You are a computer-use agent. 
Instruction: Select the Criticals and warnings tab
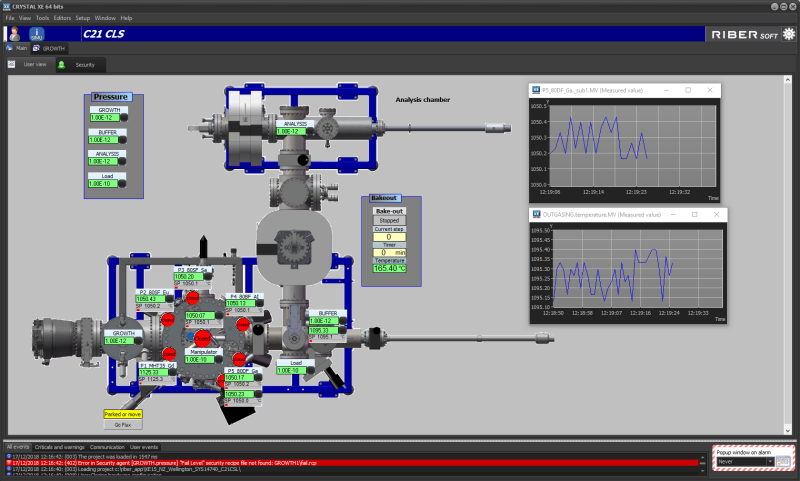60,447
